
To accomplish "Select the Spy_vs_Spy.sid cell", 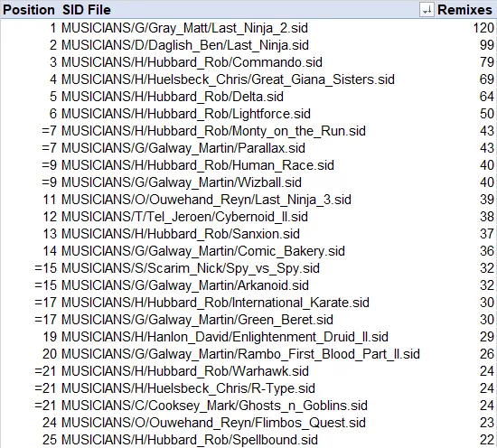I will [x=191, y=268].
